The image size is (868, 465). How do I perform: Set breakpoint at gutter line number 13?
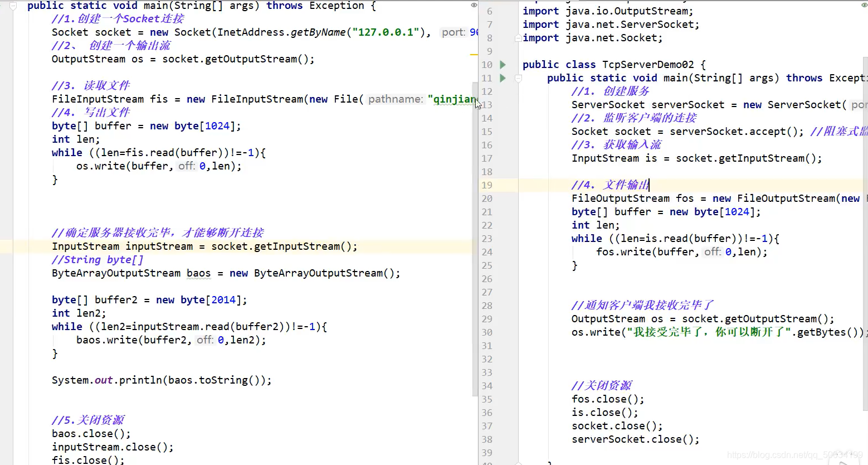coord(487,105)
